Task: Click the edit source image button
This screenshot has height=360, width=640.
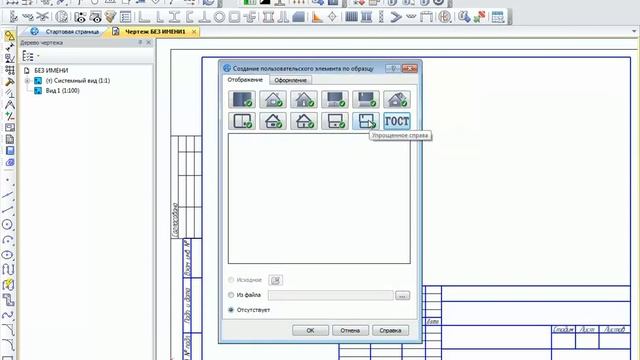Action: tap(276, 280)
